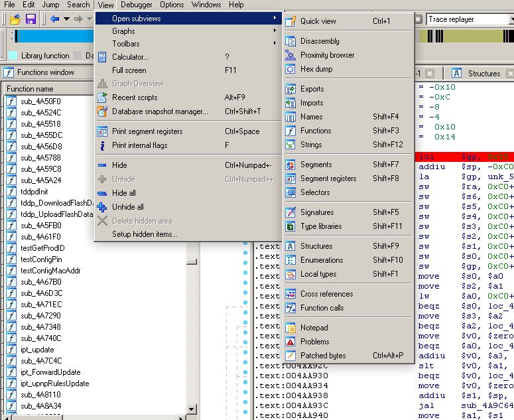Click the Library function color swatch
The height and width of the screenshot is (420, 514).
click(13, 56)
